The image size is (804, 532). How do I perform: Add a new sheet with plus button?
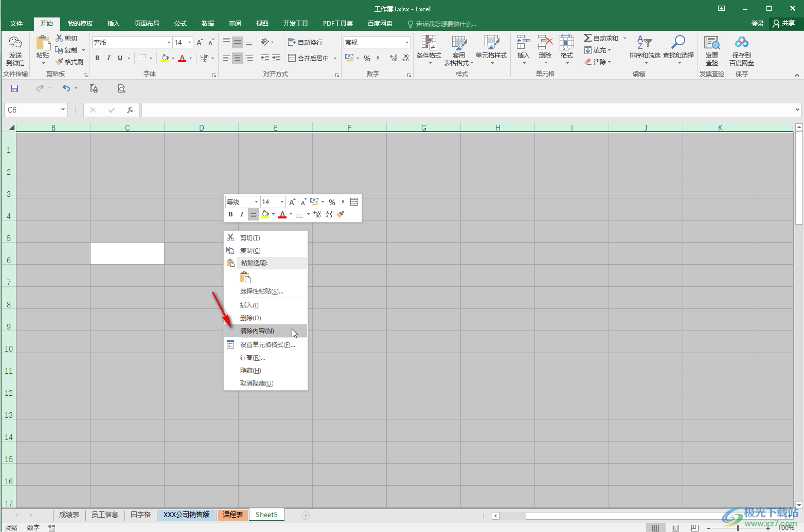point(306,515)
